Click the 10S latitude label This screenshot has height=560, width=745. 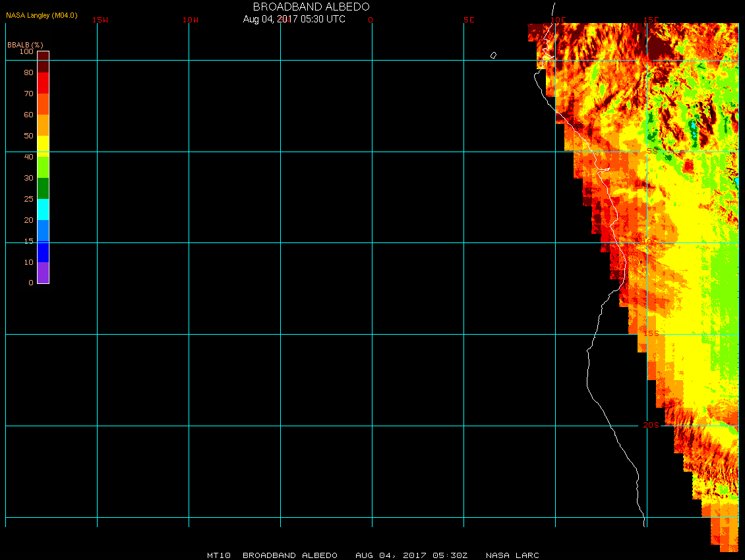pyautogui.click(x=651, y=242)
